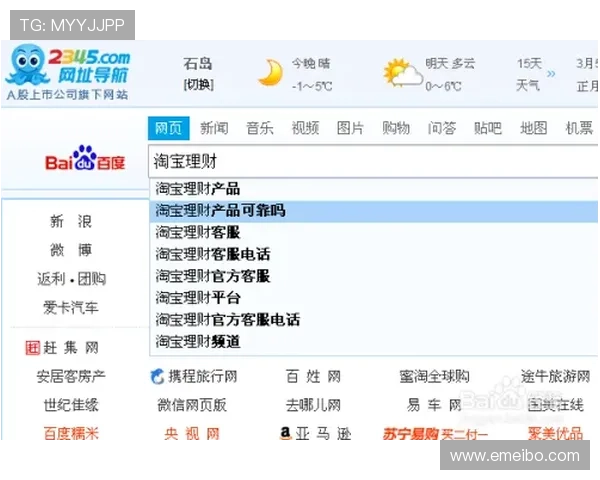Click the sun and cloud icon for tomorrow
Image resolution: width=600 pixels, height=480 pixels.
tap(403, 73)
